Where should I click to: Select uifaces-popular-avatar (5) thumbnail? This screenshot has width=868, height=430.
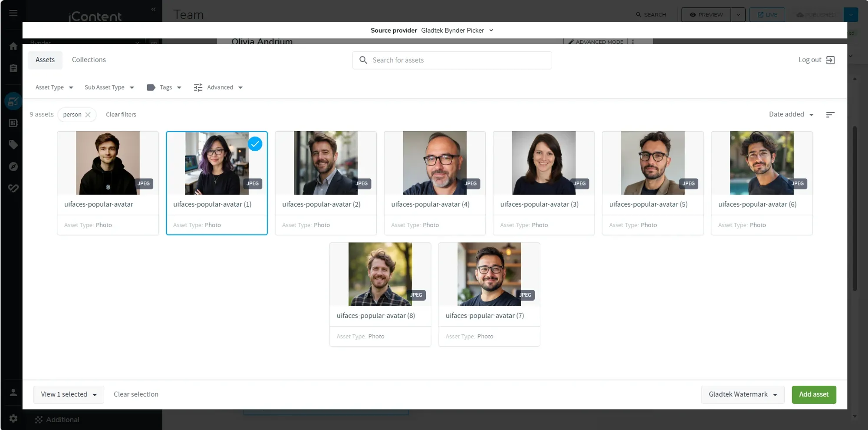pyautogui.click(x=653, y=163)
